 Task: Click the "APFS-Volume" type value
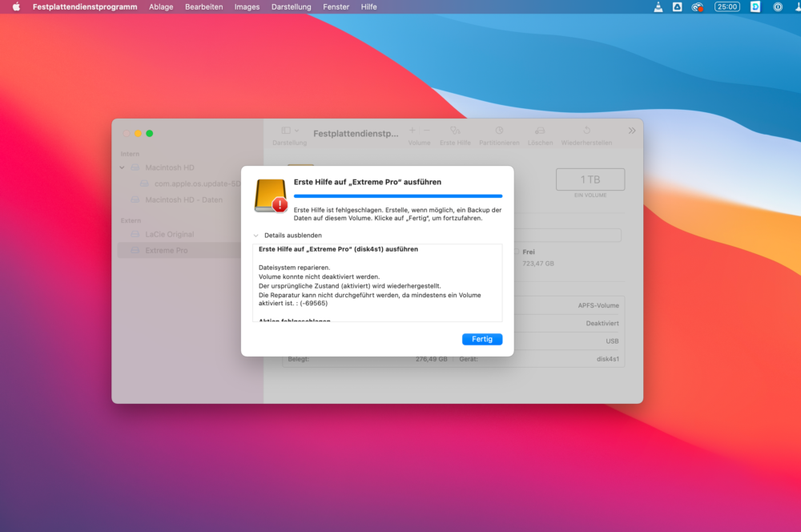coord(598,305)
